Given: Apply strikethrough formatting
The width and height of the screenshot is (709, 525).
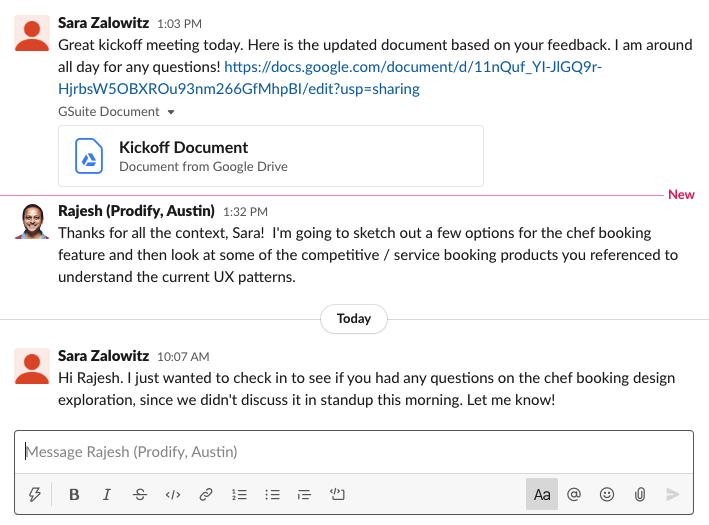Looking at the screenshot, I should point(140,494).
